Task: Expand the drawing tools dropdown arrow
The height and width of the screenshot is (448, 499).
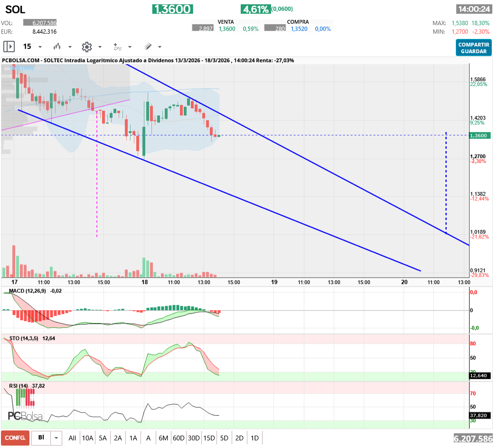Action: click(x=160, y=47)
